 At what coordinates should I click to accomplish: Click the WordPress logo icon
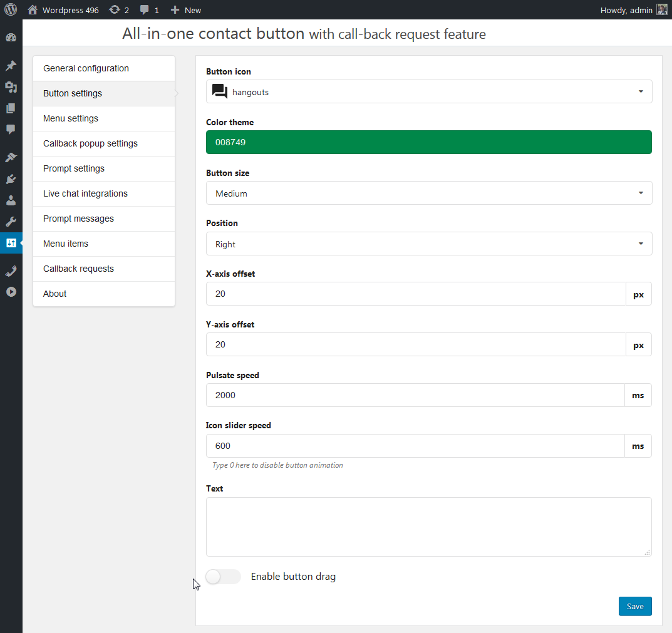[x=11, y=10]
